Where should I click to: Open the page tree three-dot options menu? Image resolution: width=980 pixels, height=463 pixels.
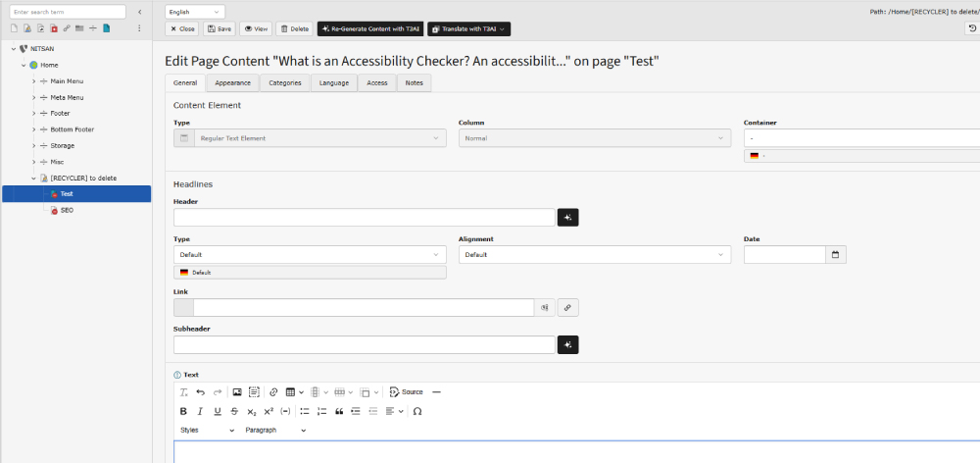[x=139, y=28]
